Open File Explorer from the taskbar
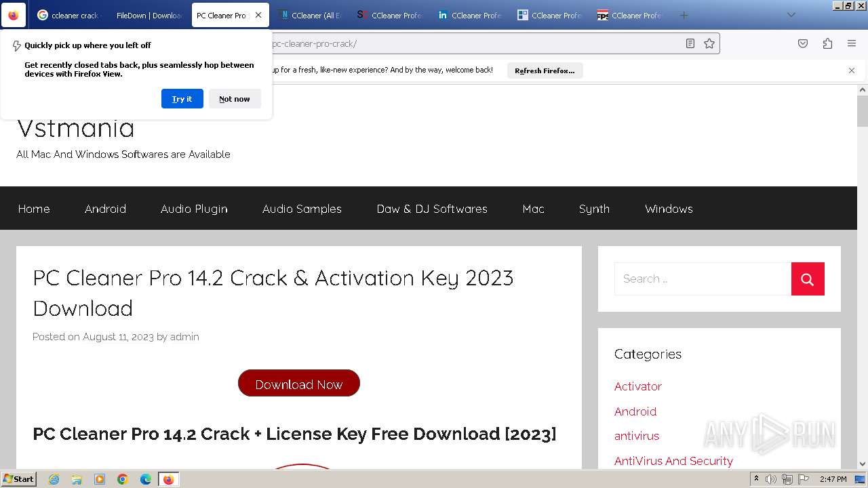Viewport: 868px width, 488px height. point(77,479)
